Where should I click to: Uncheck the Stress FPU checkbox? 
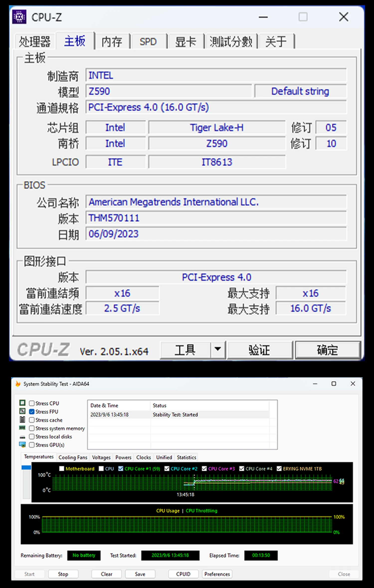(32, 411)
